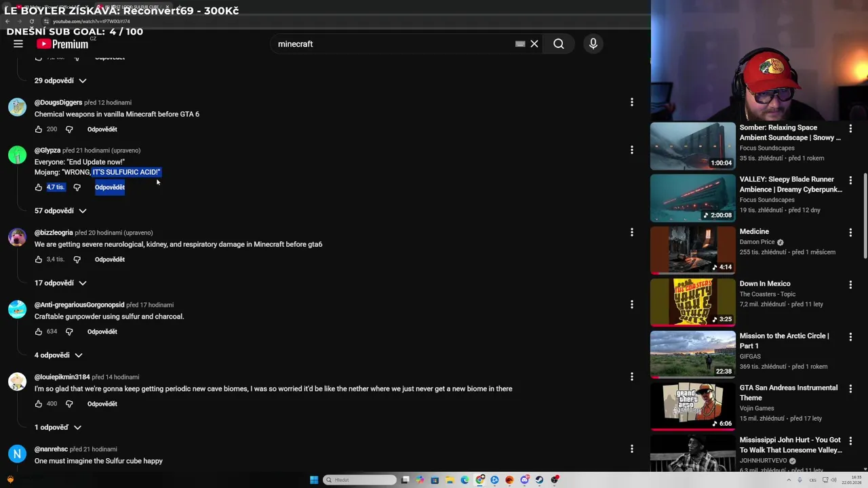Clear the minecraft search query
868x488 pixels.
[534, 44]
